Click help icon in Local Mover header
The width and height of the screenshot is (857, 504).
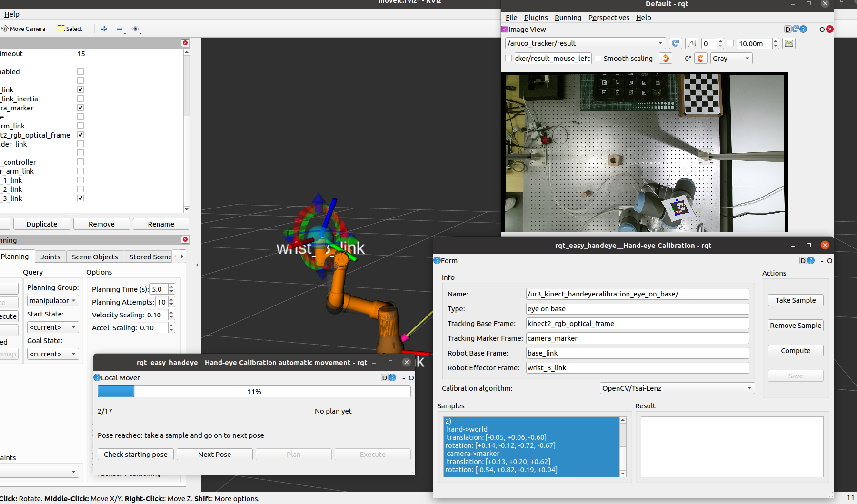[392, 377]
